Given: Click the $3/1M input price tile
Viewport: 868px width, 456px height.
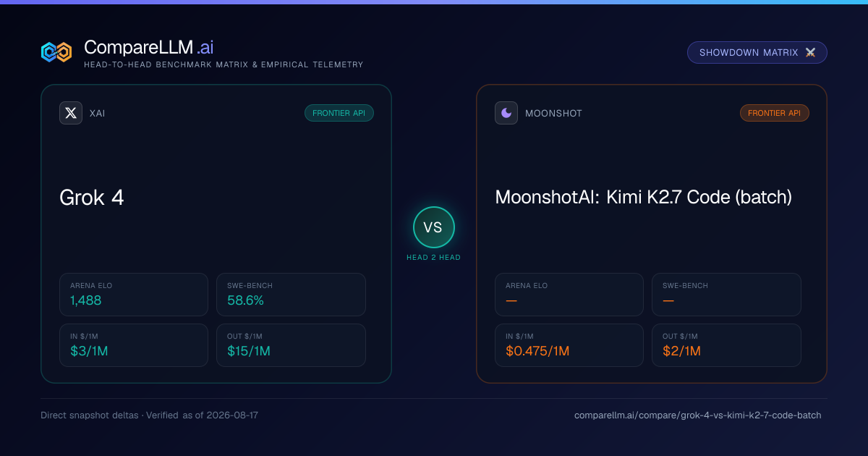Looking at the screenshot, I should click(134, 345).
